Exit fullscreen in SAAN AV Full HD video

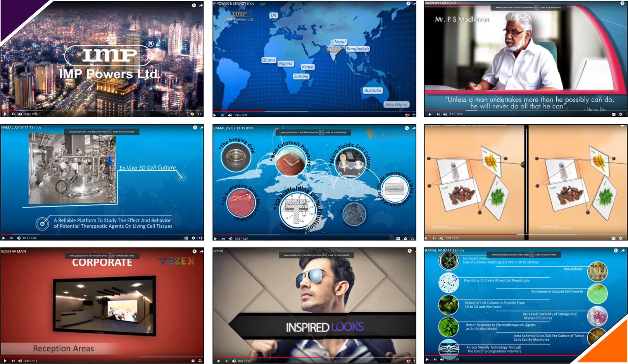tap(626, 114)
